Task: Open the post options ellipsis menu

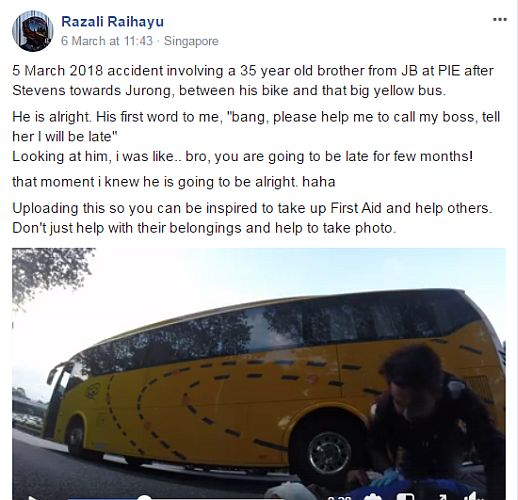Action: click(500, 20)
